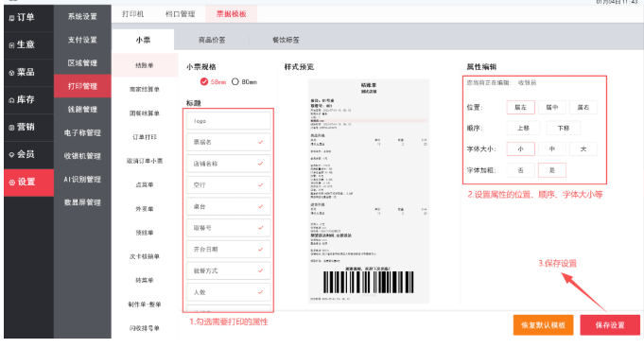The width and height of the screenshot is (644, 348).
Task: Open 收银机管理 submenu
Action: (82, 156)
